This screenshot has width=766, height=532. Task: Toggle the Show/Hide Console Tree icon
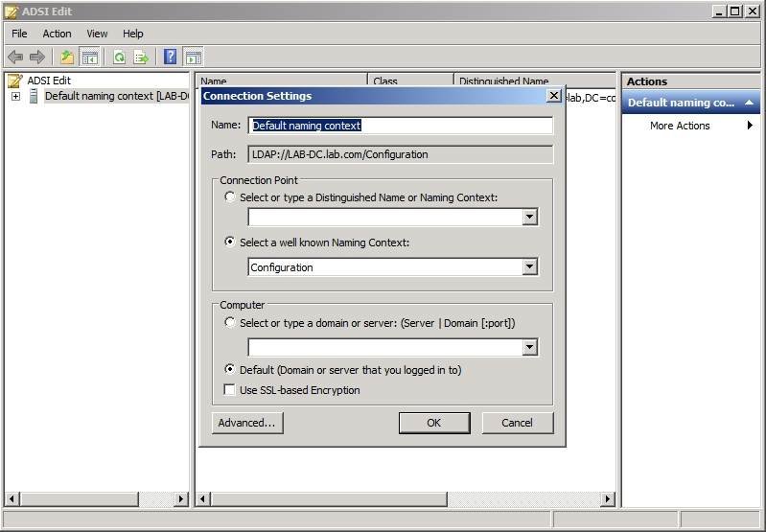[x=90, y=58]
